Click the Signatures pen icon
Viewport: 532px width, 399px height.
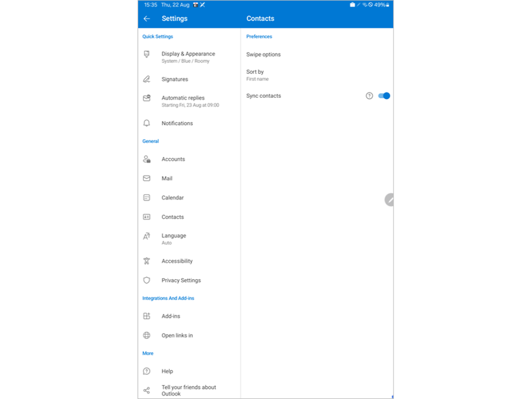click(x=146, y=79)
